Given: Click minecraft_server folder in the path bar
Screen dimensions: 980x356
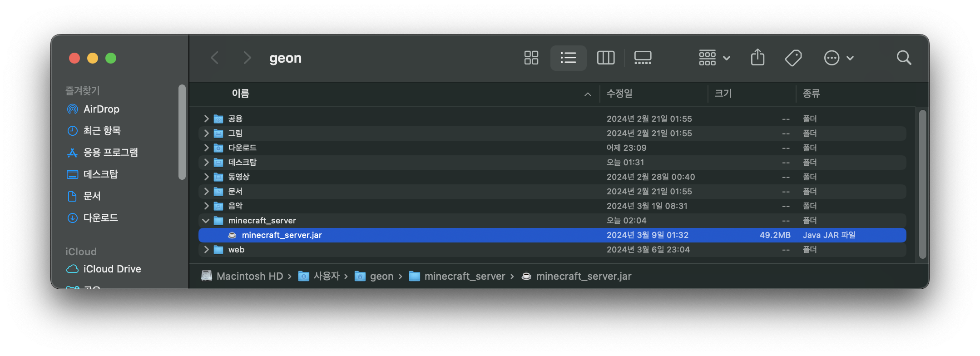Looking at the screenshot, I should [x=457, y=276].
